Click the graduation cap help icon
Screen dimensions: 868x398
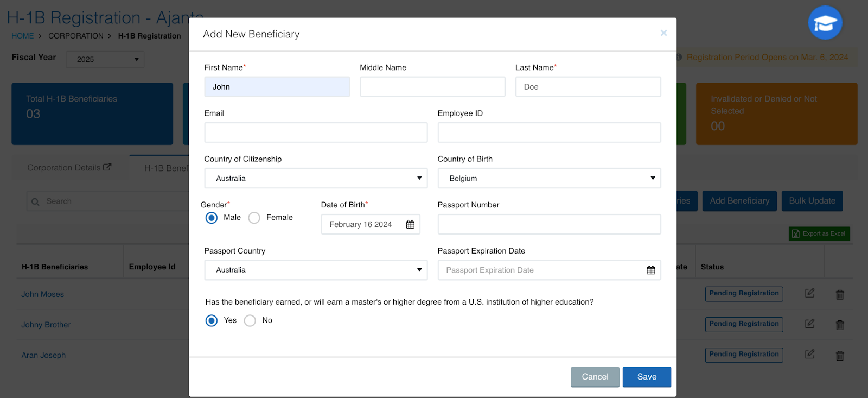coord(825,23)
